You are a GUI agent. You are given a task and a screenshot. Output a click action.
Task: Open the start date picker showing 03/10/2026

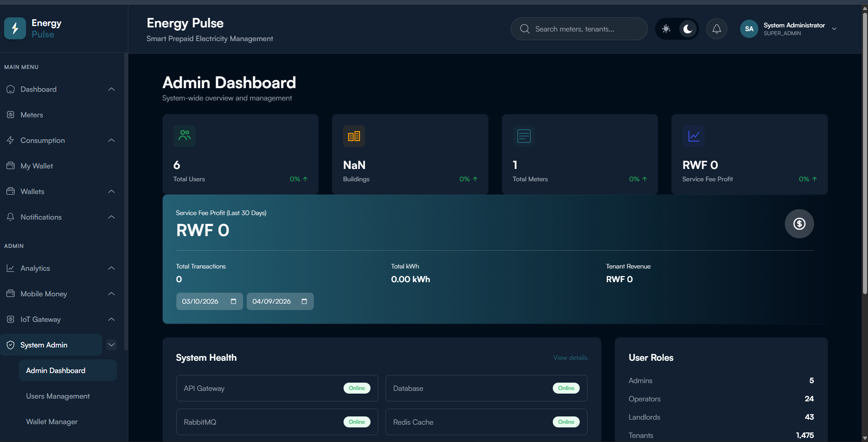(209, 301)
